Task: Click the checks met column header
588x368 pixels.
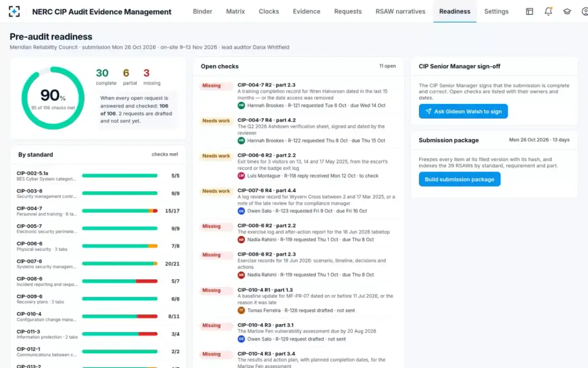Action: [165, 155]
